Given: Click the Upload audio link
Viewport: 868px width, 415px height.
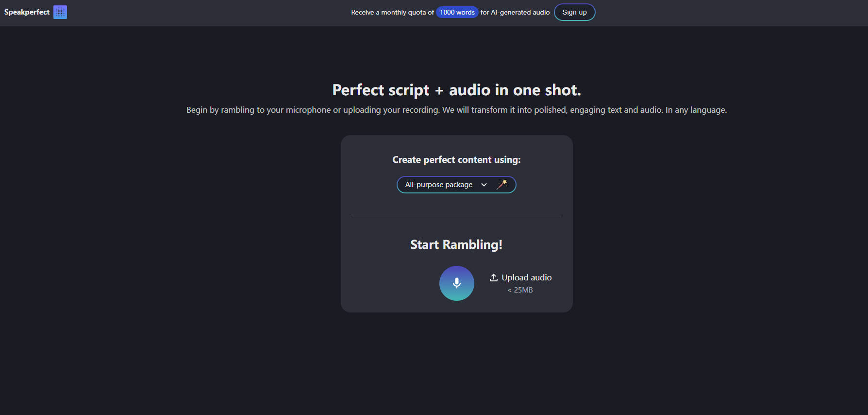Looking at the screenshot, I should point(526,277).
